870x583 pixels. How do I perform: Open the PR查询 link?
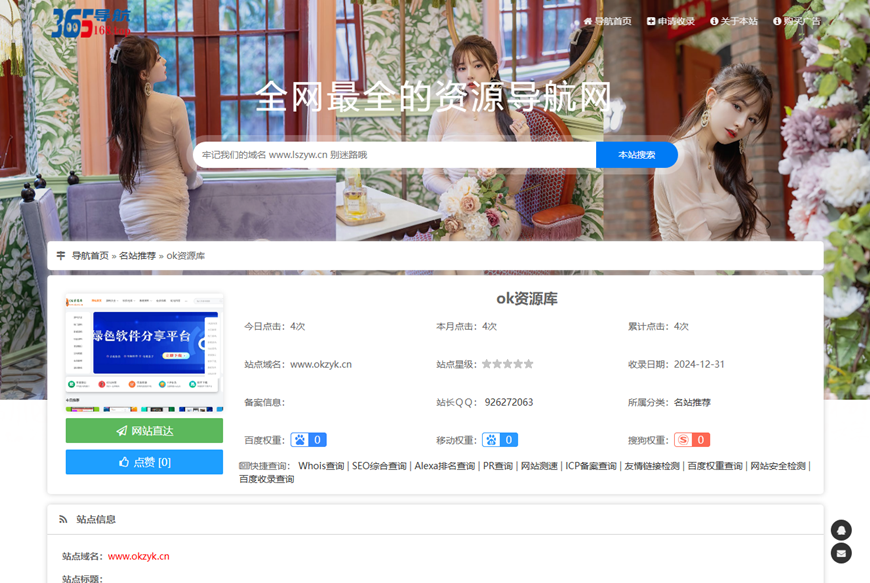pyautogui.click(x=498, y=466)
